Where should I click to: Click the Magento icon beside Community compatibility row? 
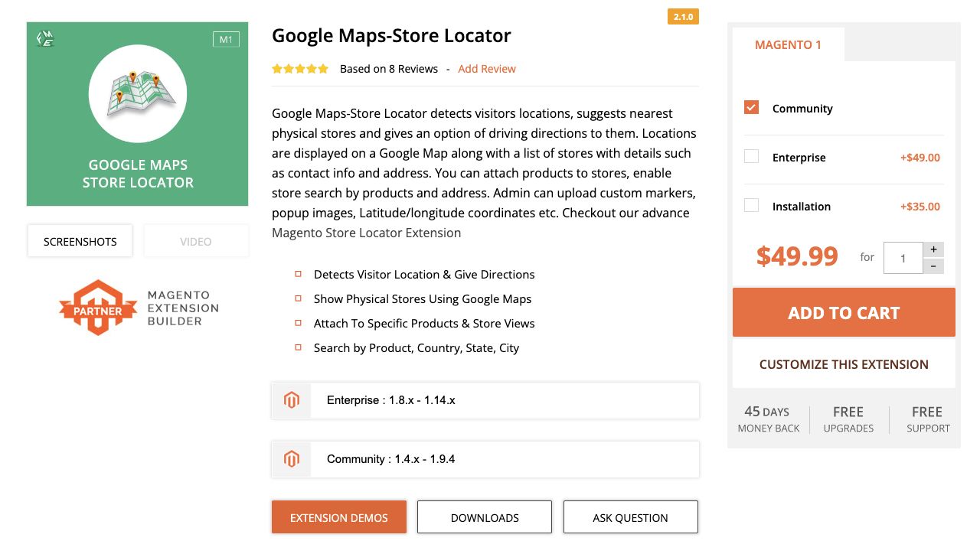click(x=291, y=459)
